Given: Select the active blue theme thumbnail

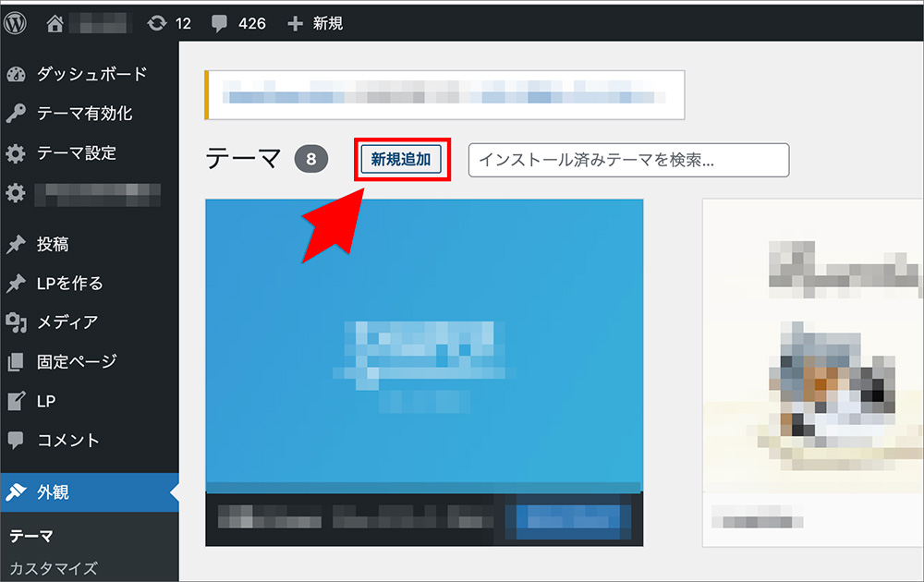Looking at the screenshot, I should pos(424,346).
